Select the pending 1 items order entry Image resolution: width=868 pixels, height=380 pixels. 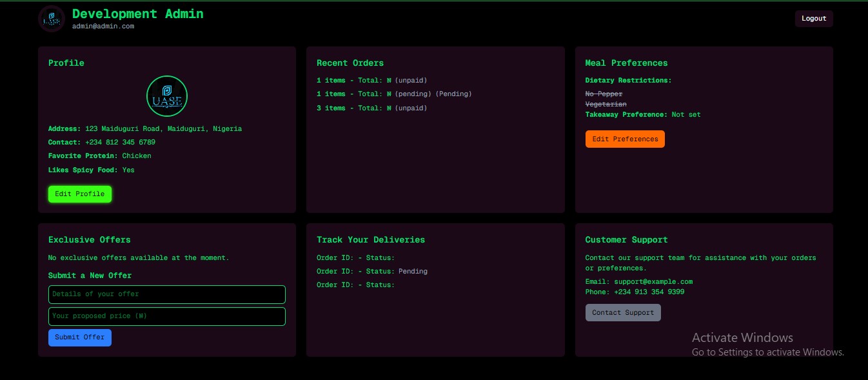pos(393,94)
